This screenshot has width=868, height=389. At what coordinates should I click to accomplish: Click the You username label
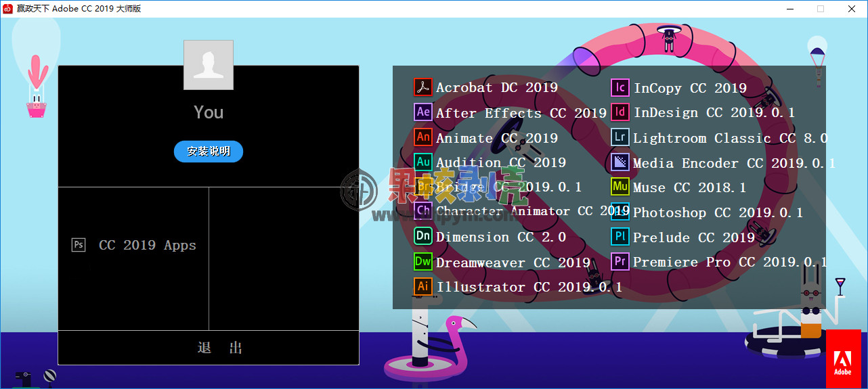tap(209, 112)
